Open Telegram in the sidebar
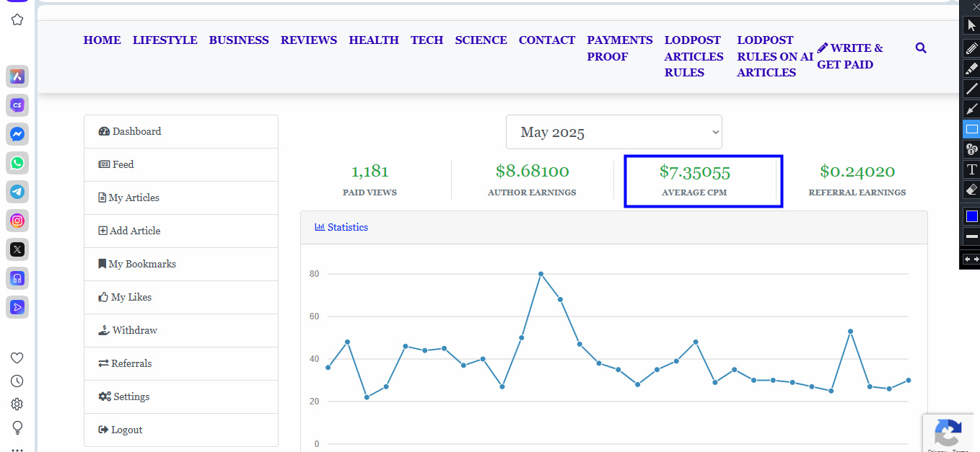This screenshot has height=452, width=980. tap(17, 192)
